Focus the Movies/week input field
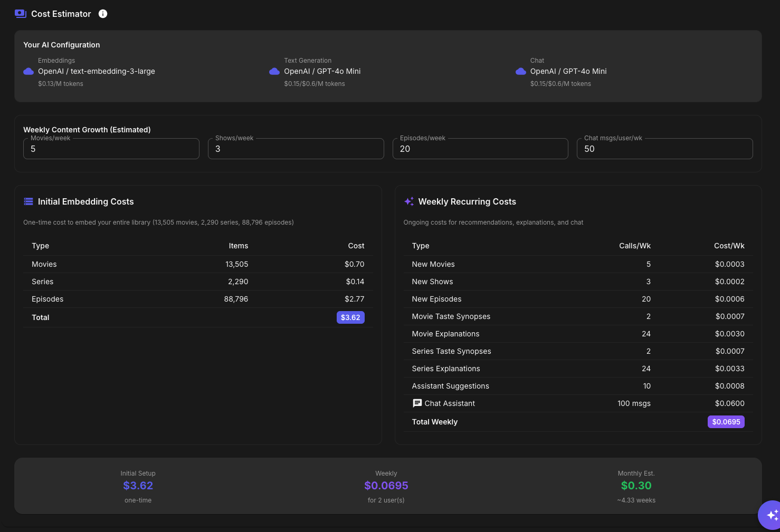This screenshot has height=532, width=780. pos(111,149)
